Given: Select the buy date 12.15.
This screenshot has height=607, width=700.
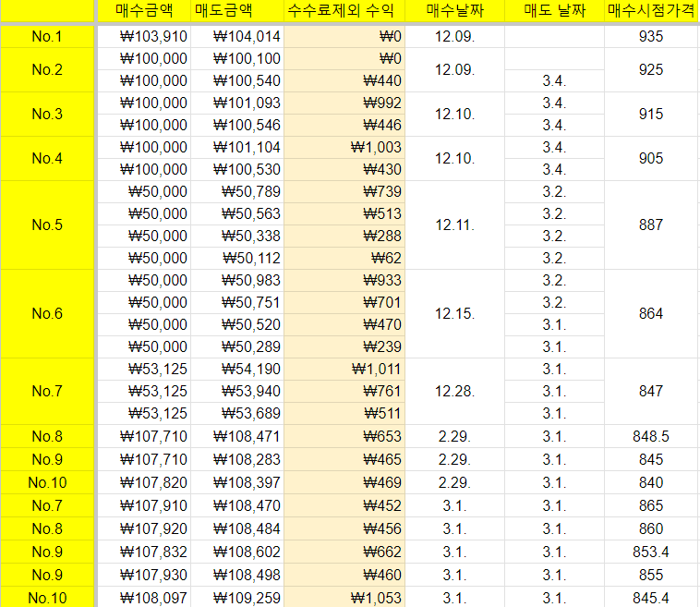Looking at the screenshot, I should [x=455, y=313].
